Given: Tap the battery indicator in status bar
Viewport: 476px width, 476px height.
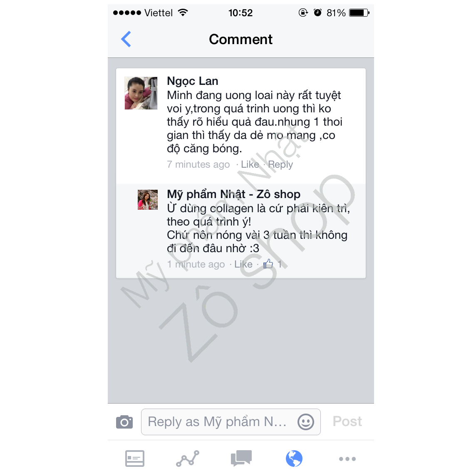Looking at the screenshot, I should (359, 13).
